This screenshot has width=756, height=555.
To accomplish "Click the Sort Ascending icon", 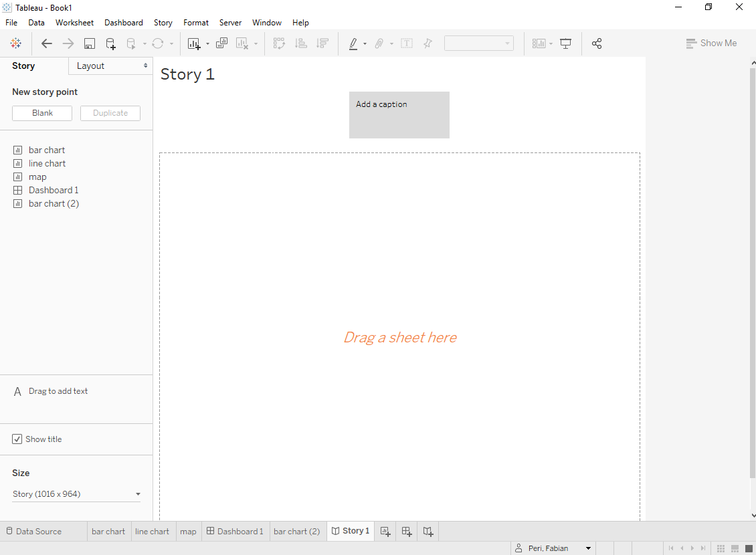I will pyautogui.click(x=301, y=43).
